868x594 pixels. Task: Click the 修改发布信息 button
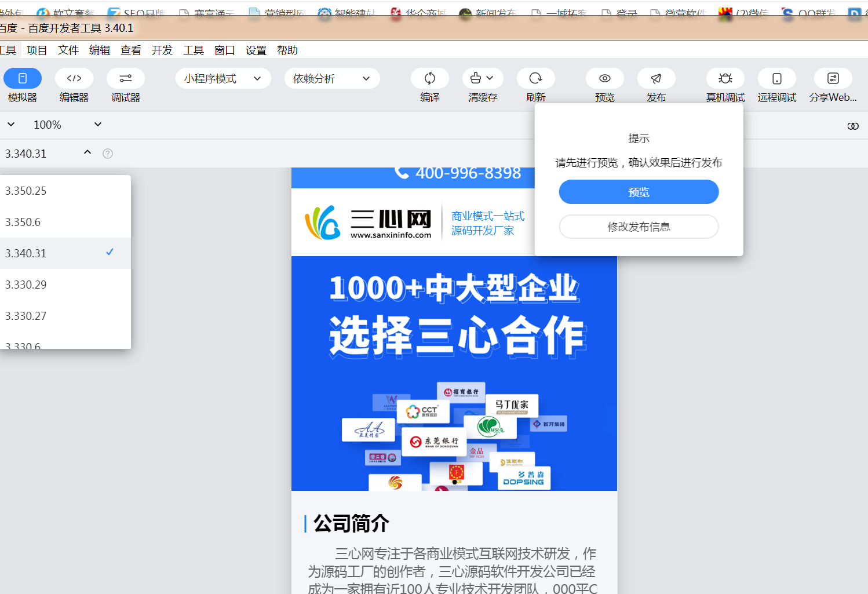click(639, 227)
